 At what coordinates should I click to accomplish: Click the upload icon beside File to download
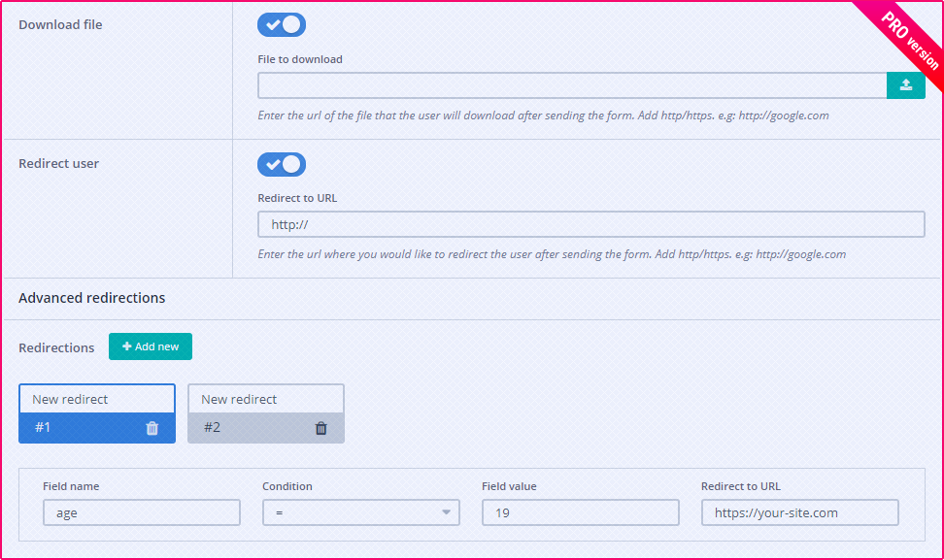click(905, 85)
